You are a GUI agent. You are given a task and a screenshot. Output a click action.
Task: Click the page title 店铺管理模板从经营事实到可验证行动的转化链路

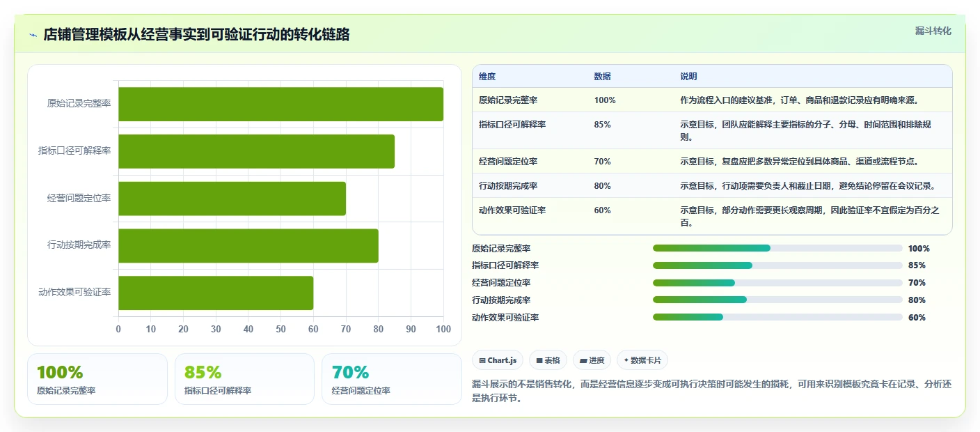tap(196, 35)
